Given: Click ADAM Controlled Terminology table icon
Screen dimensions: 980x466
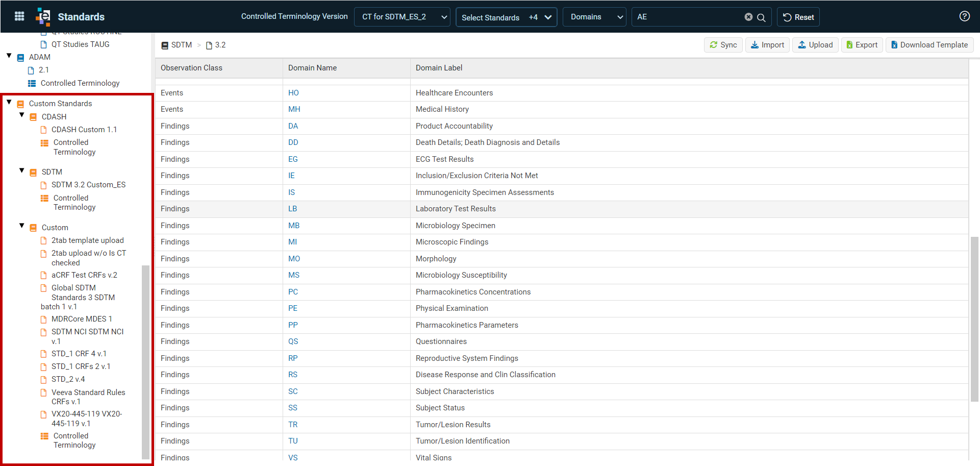Looking at the screenshot, I should click(x=32, y=84).
